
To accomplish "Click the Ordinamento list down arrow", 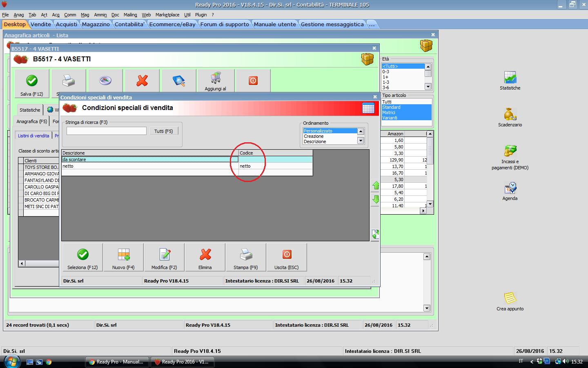I will coord(361,141).
